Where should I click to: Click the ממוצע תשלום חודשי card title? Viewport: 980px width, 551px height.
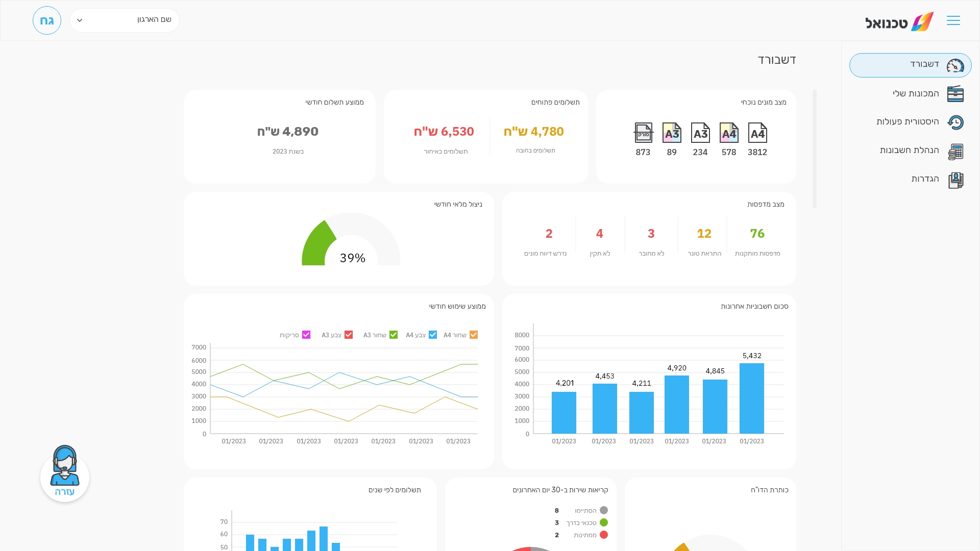click(335, 103)
